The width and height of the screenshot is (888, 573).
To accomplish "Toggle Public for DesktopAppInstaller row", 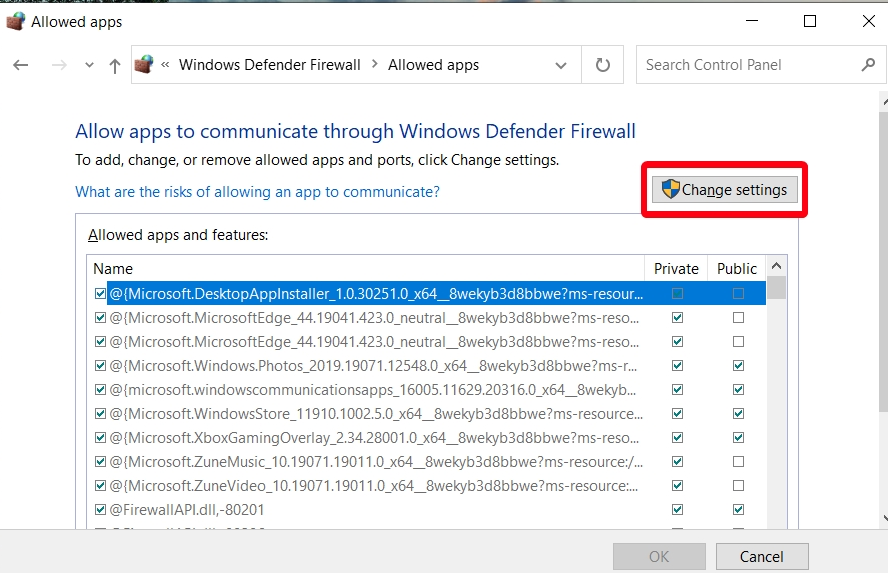I will point(738,293).
